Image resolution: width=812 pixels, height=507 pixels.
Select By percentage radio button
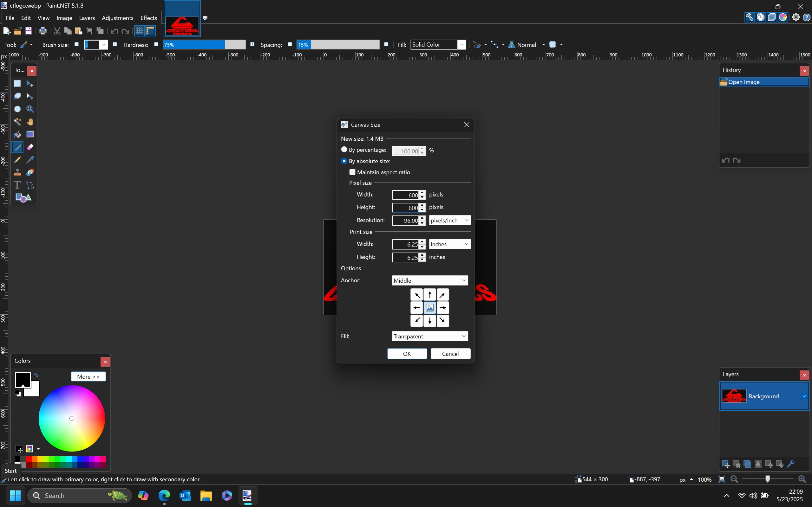[x=344, y=150]
